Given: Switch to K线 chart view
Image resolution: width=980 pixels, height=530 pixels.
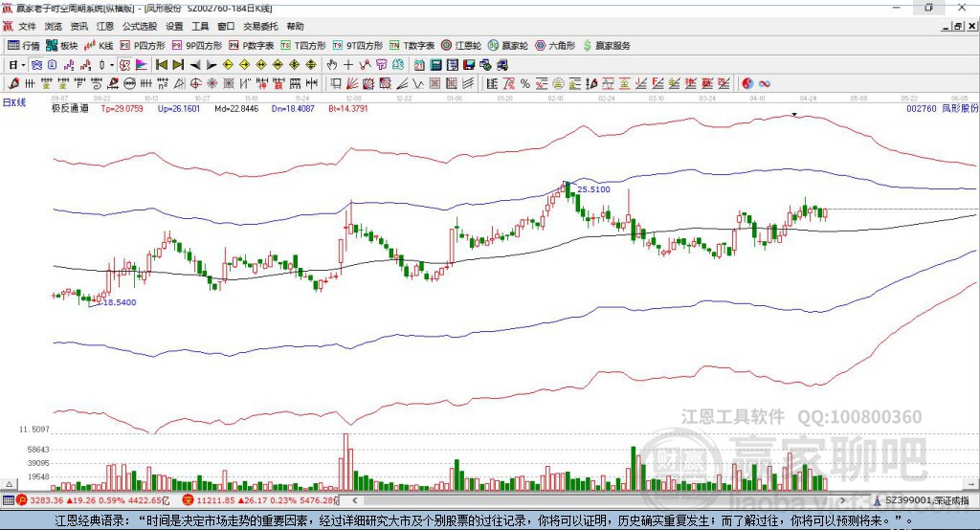Looking at the screenshot, I should [99, 46].
